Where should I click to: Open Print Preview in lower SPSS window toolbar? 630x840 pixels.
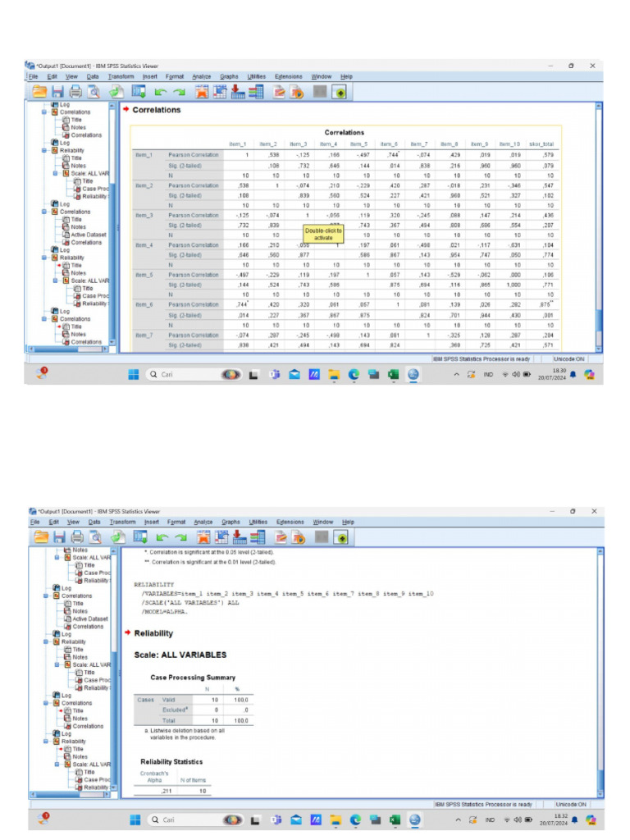click(94, 536)
